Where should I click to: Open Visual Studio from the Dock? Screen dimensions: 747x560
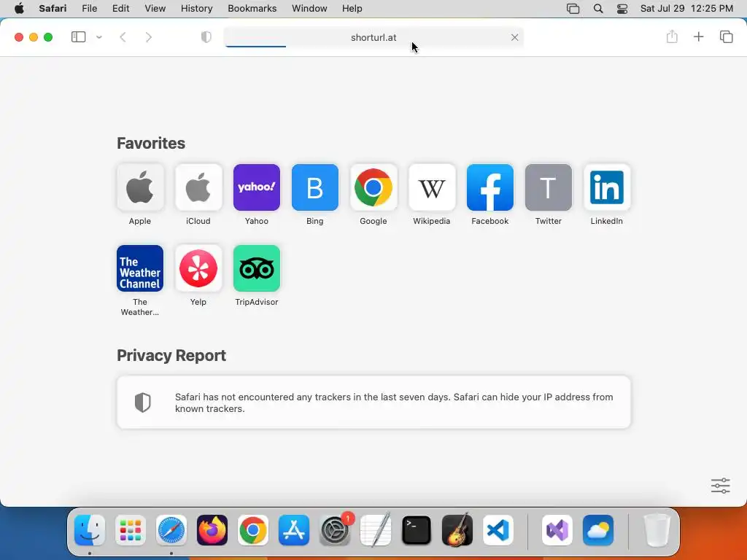coord(557,530)
